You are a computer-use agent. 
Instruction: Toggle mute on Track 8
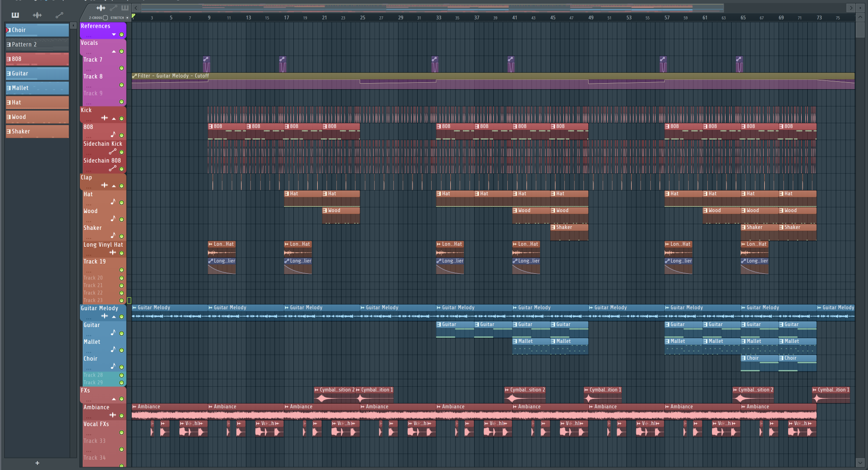[121, 85]
